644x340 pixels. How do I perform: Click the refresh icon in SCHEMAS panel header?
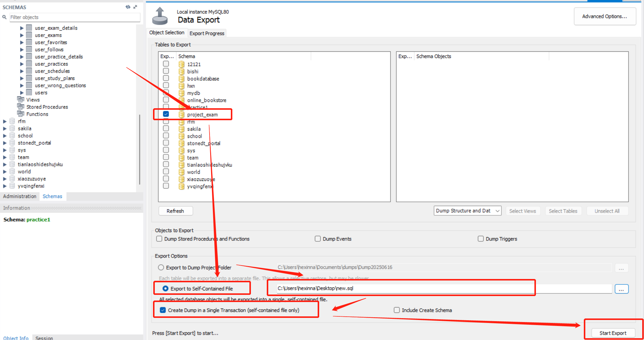128,7
